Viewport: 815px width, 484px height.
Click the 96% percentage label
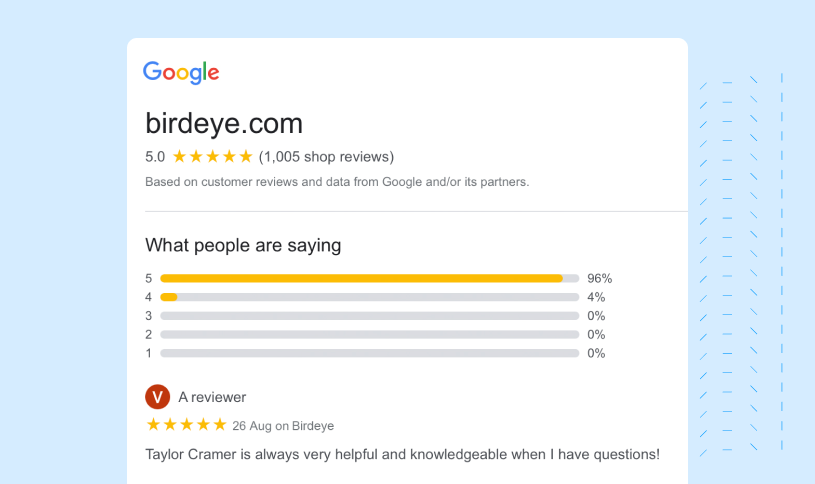click(x=600, y=279)
